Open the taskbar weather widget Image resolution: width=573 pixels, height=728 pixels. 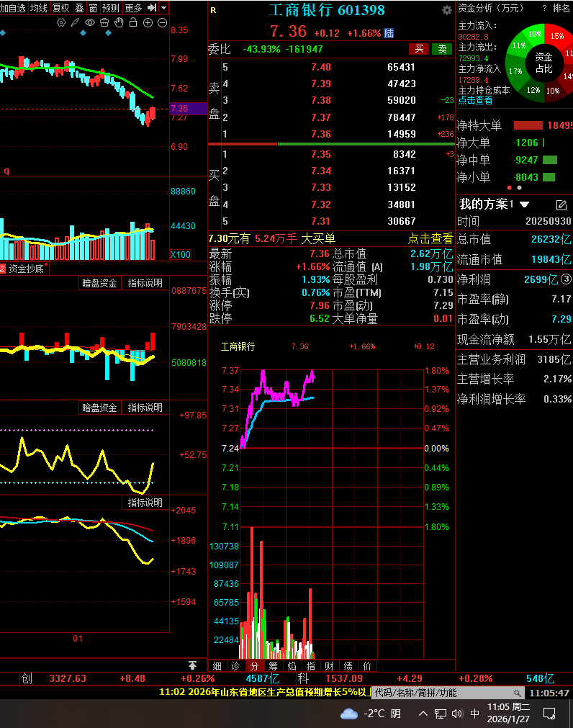pyautogui.click(x=370, y=714)
